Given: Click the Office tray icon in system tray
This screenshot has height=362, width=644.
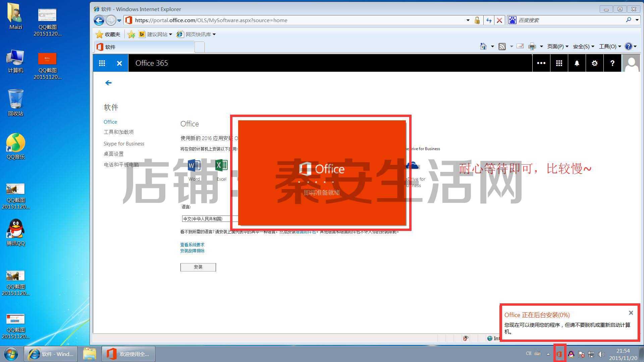Looking at the screenshot, I should 559,354.
